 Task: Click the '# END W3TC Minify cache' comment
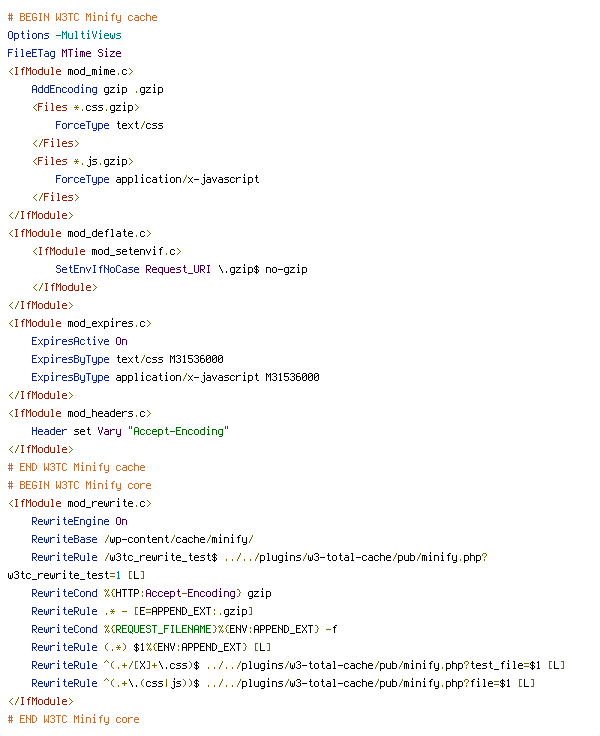(77, 467)
